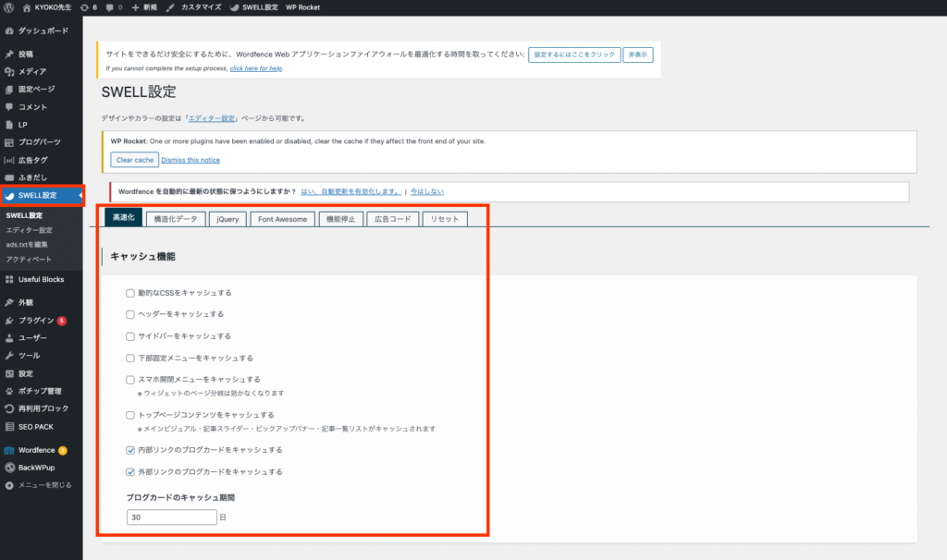Image resolution: width=947 pixels, height=560 pixels.
Task: Open ユーザー in the sidebar
Action: [x=41, y=338]
